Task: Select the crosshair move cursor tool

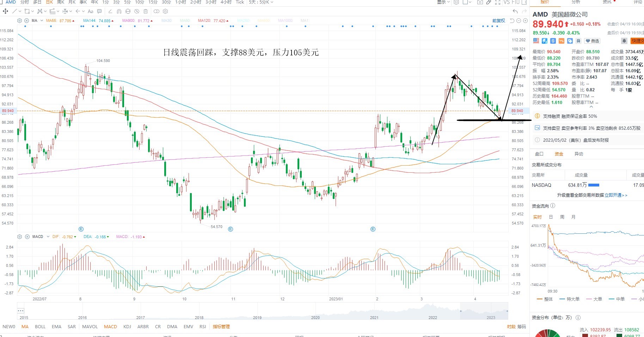Action: coord(5,11)
